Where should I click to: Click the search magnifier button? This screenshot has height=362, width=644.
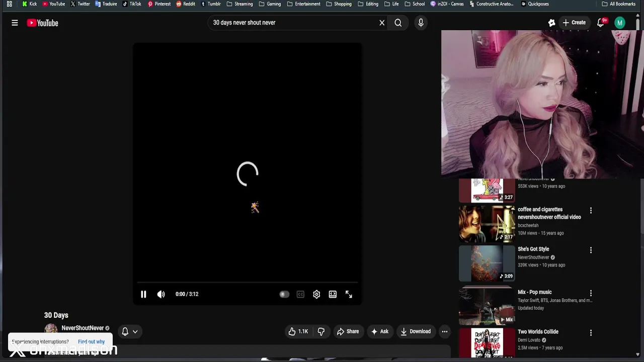(x=398, y=23)
